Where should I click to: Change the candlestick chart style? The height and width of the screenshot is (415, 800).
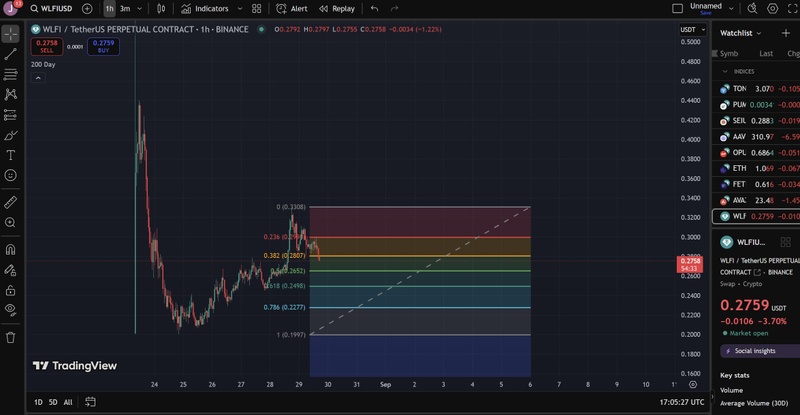(161, 9)
